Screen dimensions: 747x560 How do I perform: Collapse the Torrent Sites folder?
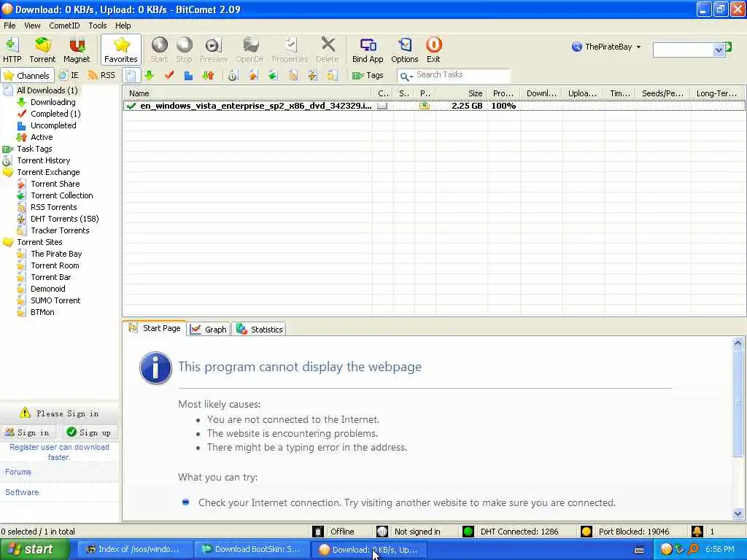[39, 242]
